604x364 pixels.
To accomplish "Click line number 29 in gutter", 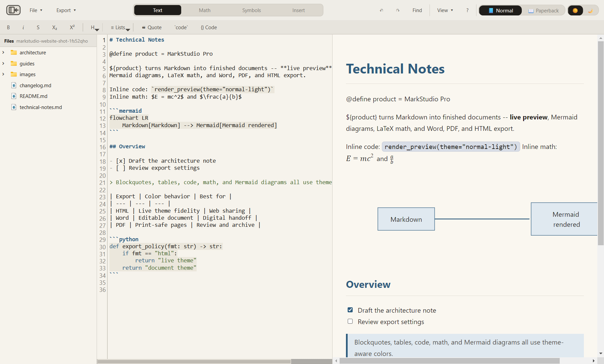I will [102, 240].
